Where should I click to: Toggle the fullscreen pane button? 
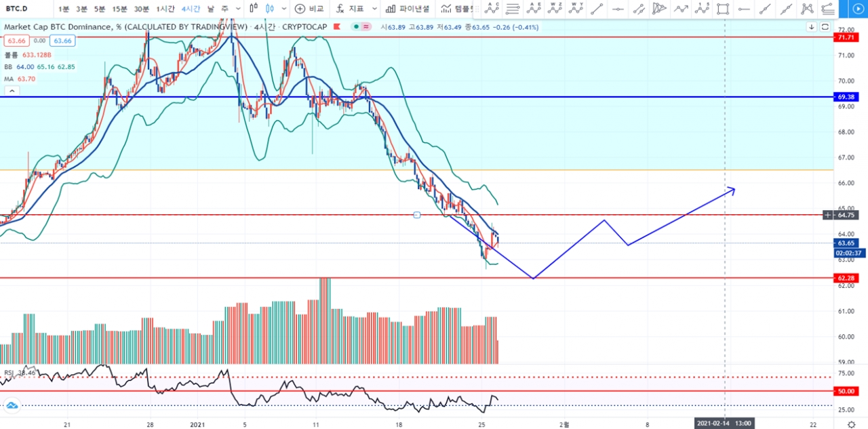(x=825, y=26)
